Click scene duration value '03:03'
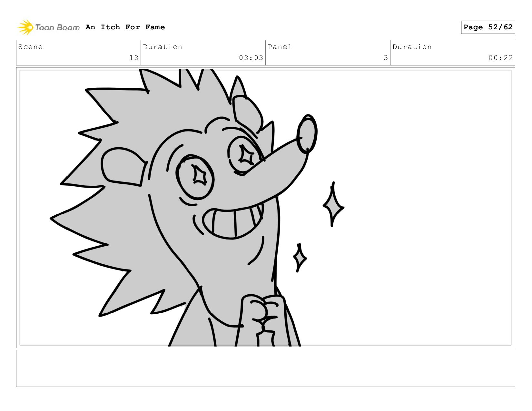 (x=251, y=58)
